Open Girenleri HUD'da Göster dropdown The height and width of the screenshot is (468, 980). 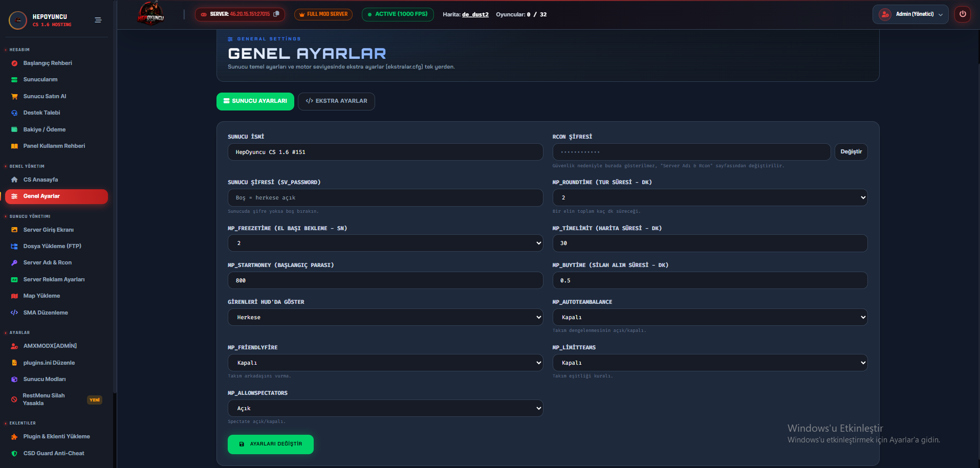(x=385, y=317)
